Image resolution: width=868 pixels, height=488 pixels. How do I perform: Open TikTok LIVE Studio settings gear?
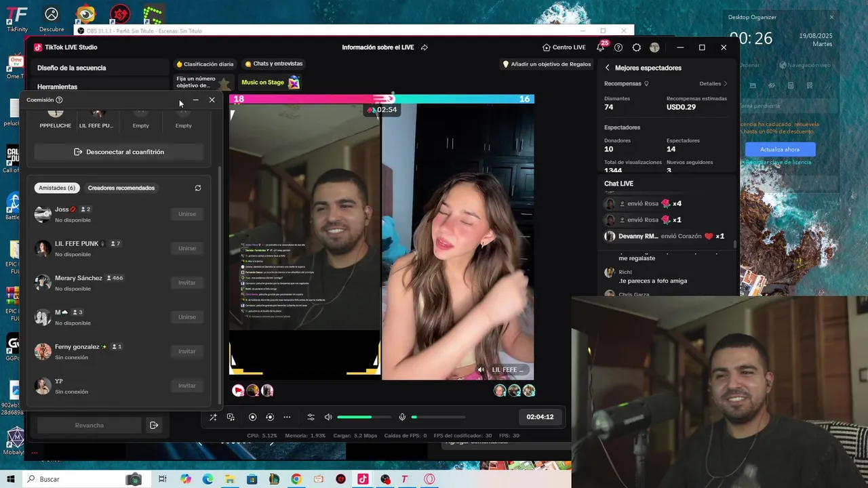click(636, 47)
